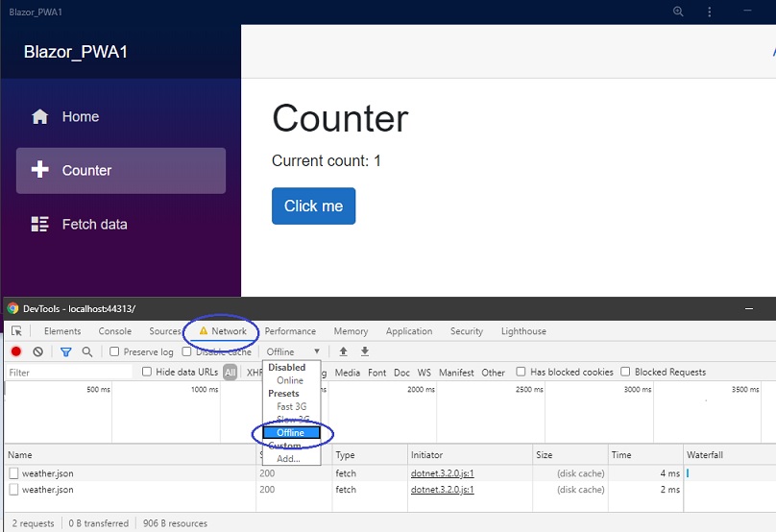Image resolution: width=776 pixels, height=532 pixels.
Task: Click '906 B resources' in status bar
Action: (x=175, y=523)
